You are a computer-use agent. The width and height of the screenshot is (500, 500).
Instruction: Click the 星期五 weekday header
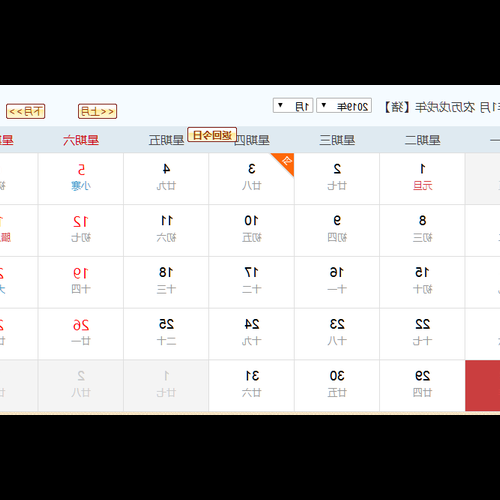[x=166, y=140]
